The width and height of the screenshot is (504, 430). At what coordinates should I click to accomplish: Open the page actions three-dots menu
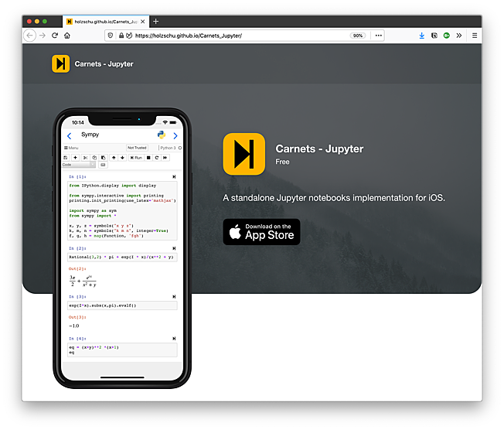point(379,36)
